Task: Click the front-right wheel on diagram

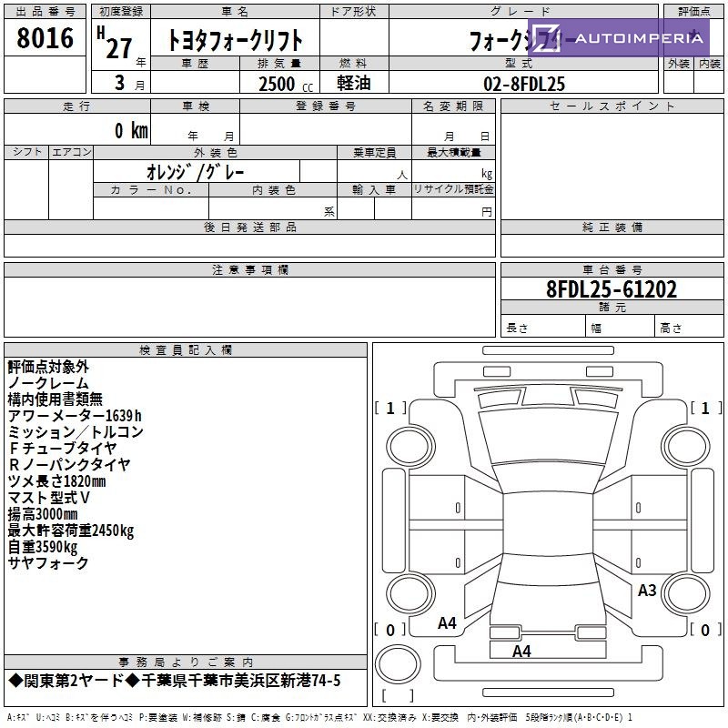Action: tap(686, 446)
